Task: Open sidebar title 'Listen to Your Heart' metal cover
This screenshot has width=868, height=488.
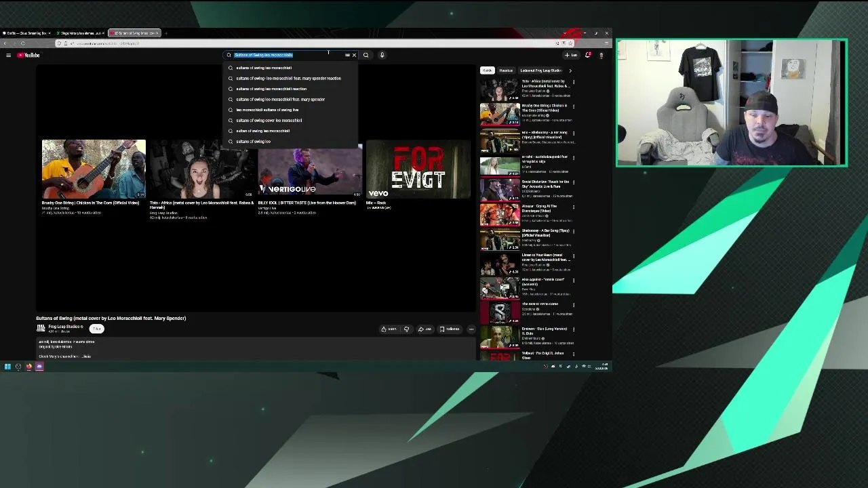Action: tap(545, 258)
